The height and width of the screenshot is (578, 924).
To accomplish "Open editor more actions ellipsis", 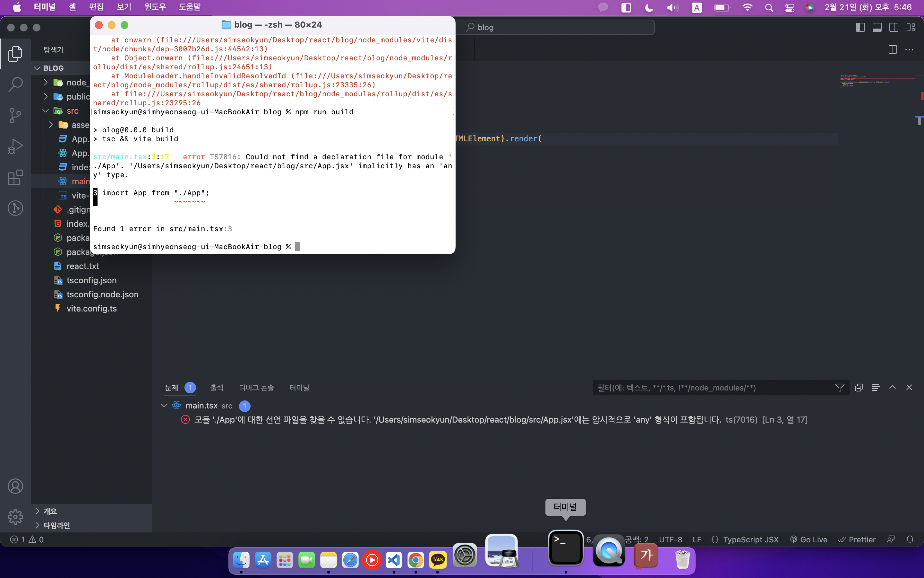I will 910,50.
